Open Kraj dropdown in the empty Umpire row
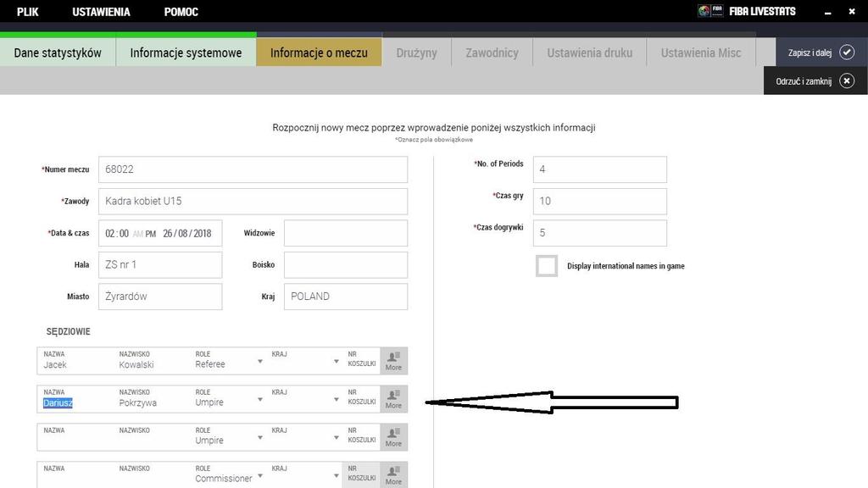868x488 pixels. coord(336,438)
